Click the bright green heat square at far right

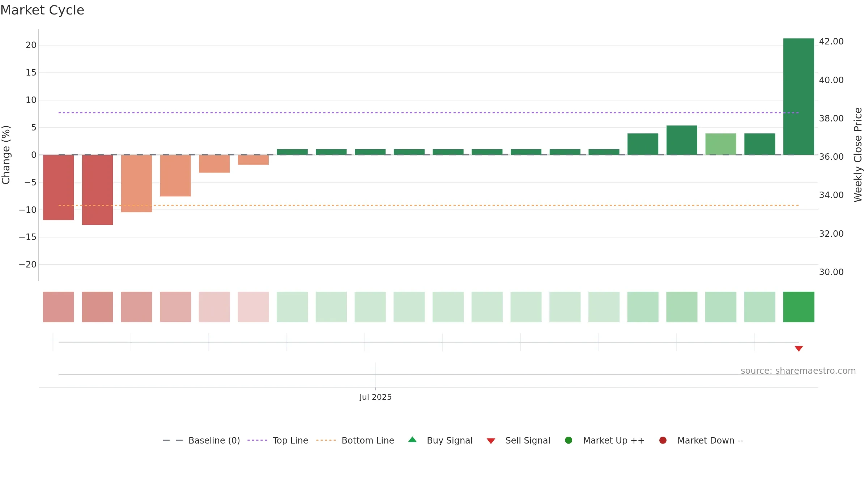click(799, 307)
